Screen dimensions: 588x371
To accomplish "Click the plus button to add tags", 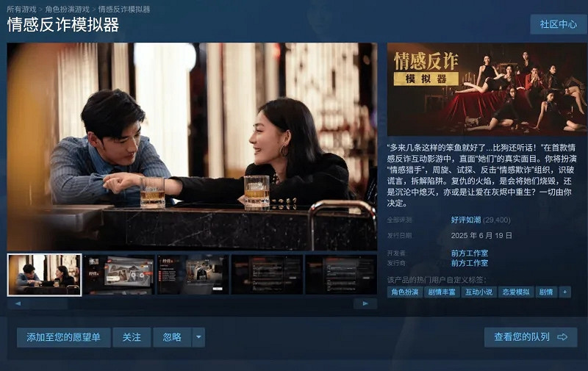I will point(564,292).
